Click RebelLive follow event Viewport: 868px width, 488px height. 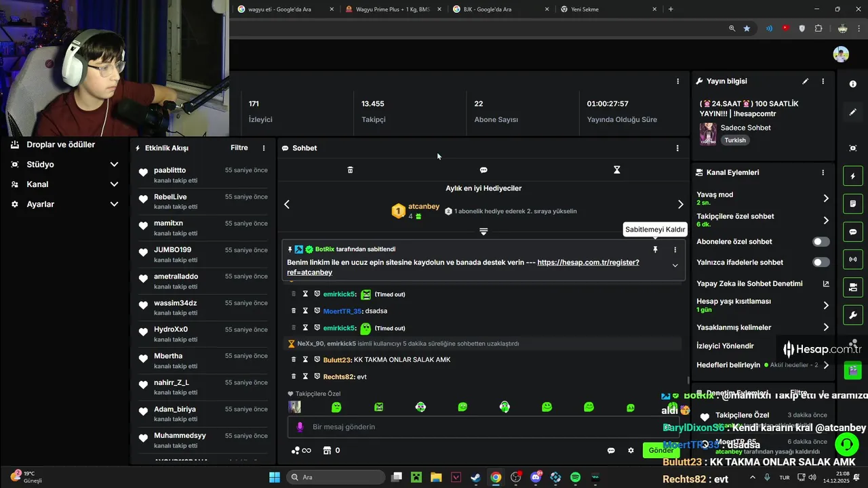(202, 201)
